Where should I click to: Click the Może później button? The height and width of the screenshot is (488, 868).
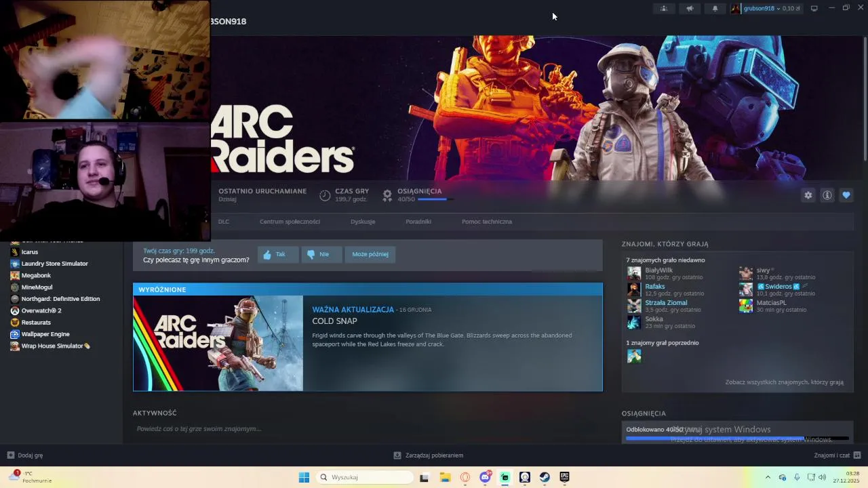[x=370, y=254]
